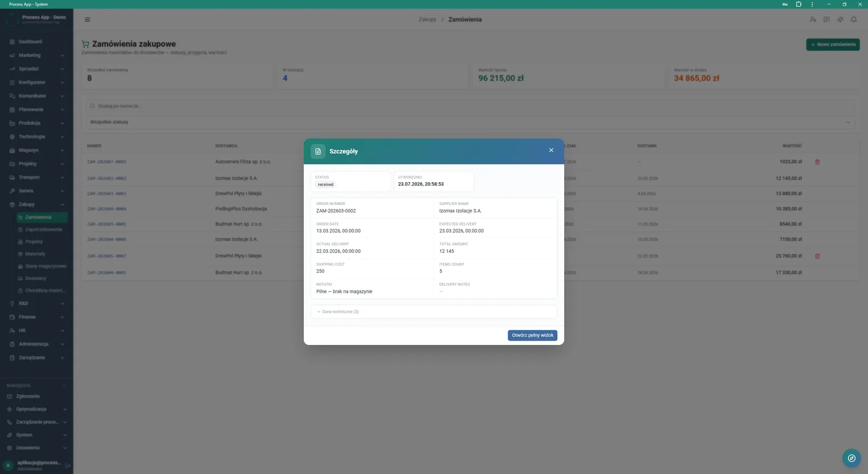This screenshot has height=474, width=868.
Task: Click the NUMER column header
Action: [x=94, y=146]
